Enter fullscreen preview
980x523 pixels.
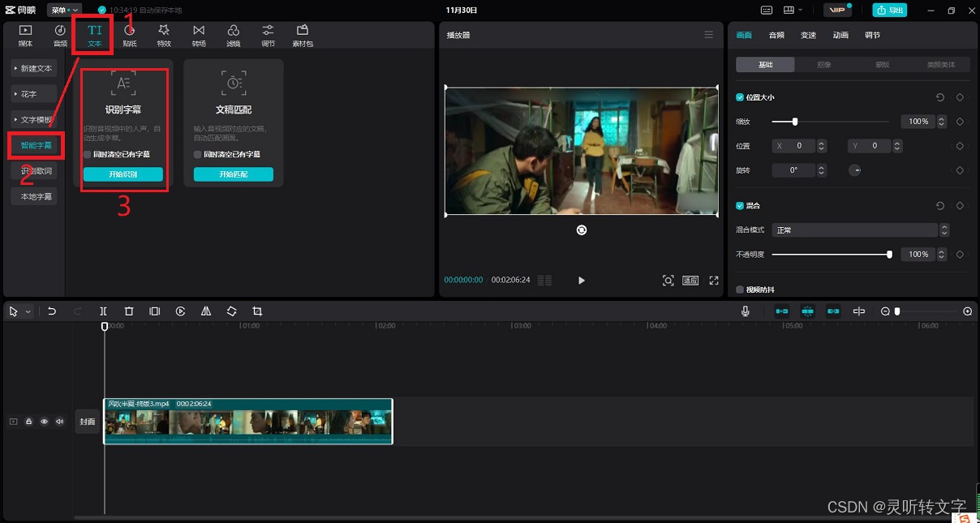714,281
